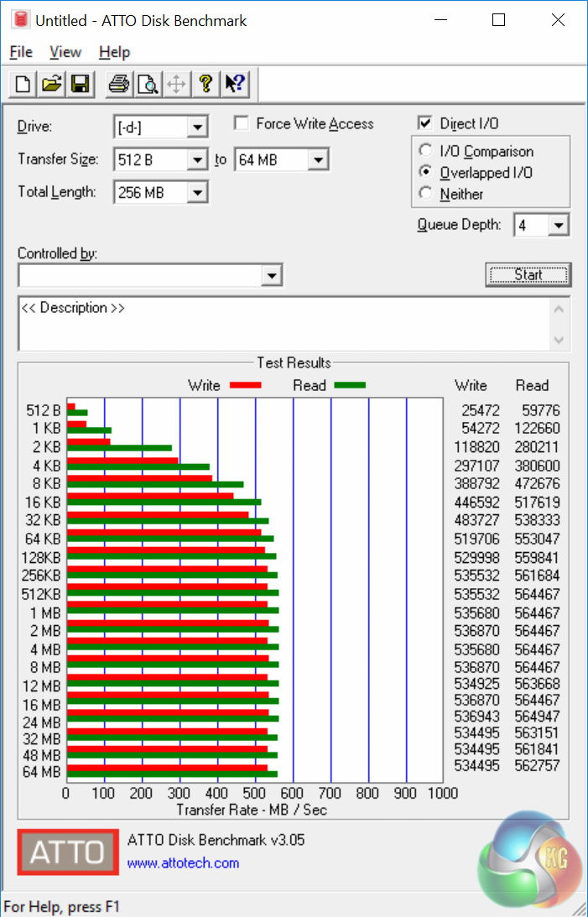
Task: Open the Drive [-d-] dropdown
Action: [x=198, y=127]
